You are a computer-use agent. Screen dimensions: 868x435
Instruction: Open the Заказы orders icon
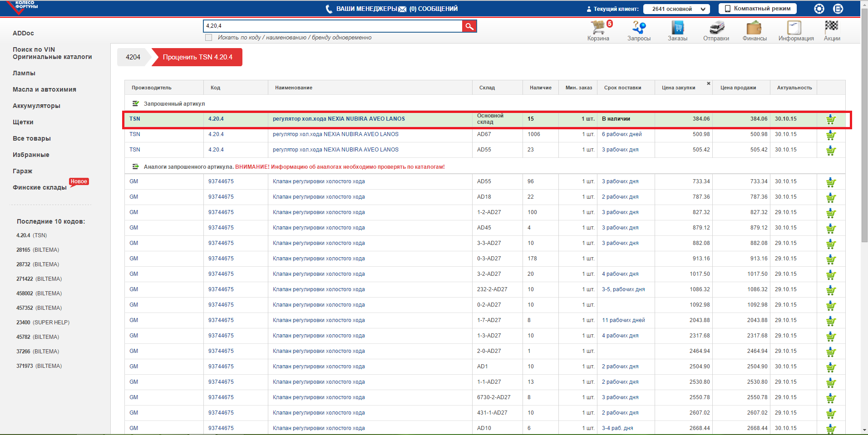(x=677, y=28)
